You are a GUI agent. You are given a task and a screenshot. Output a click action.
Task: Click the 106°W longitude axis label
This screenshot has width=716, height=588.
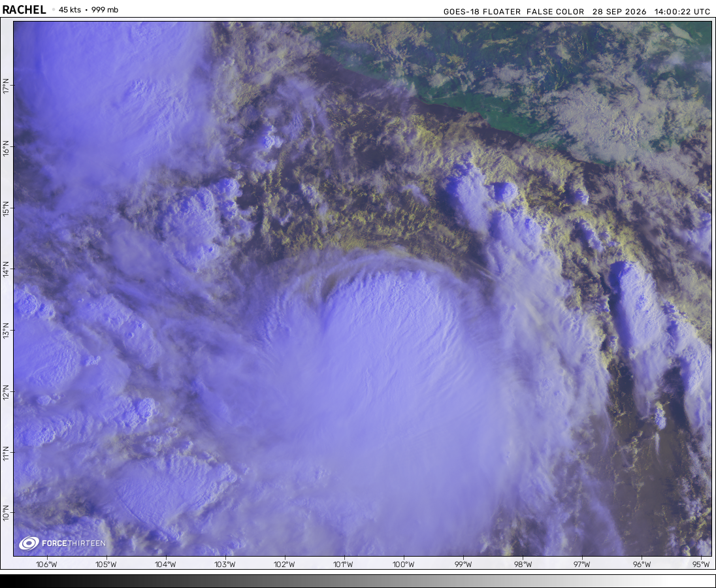(x=46, y=564)
